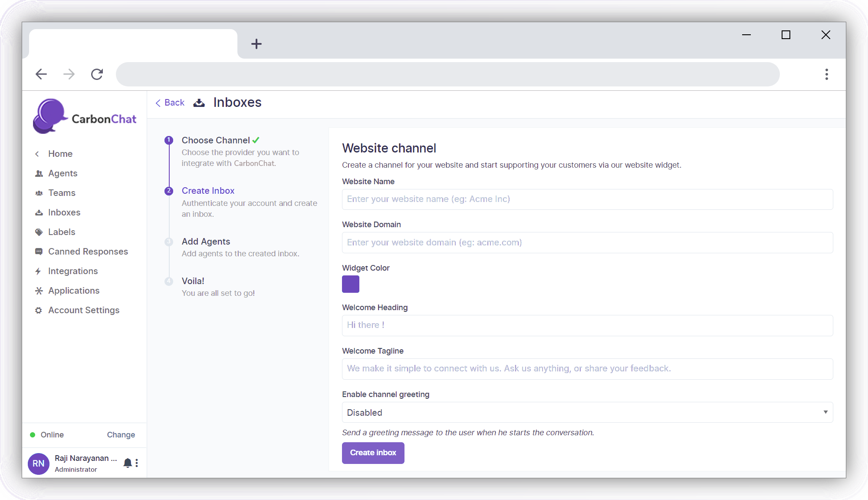The image size is (868, 500).
Task: Click the Canned Responses chat icon
Action: click(x=39, y=252)
